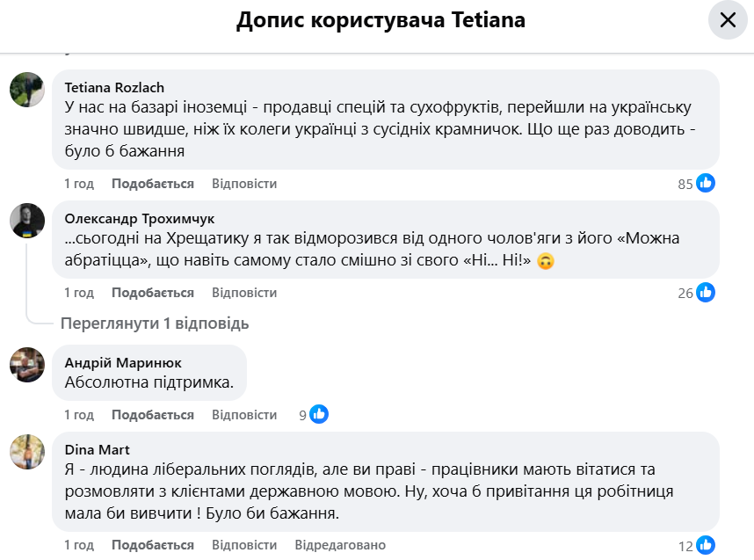Click like reaction icon with 85 count
The image size is (754, 560).
(x=706, y=184)
